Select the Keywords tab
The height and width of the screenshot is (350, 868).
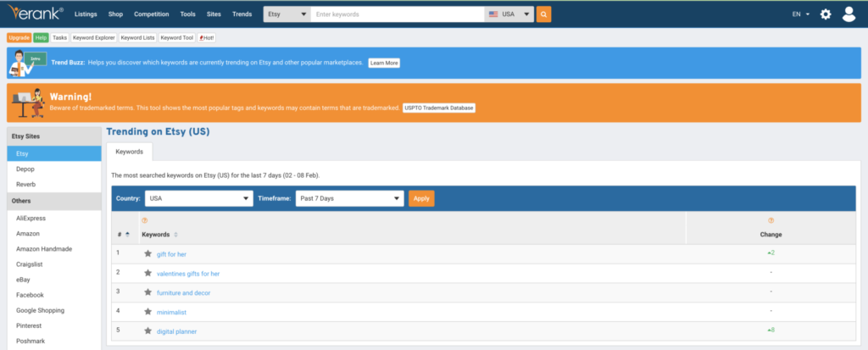point(130,152)
